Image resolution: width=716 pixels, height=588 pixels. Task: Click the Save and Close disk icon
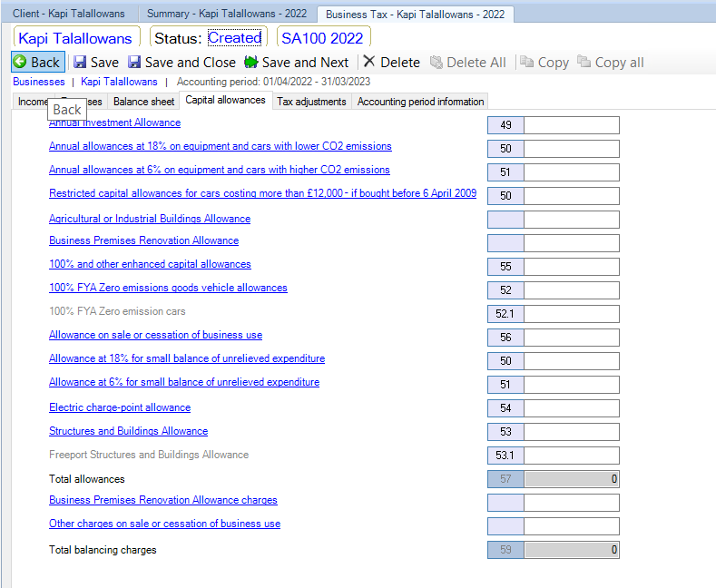click(x=134, y=62)
